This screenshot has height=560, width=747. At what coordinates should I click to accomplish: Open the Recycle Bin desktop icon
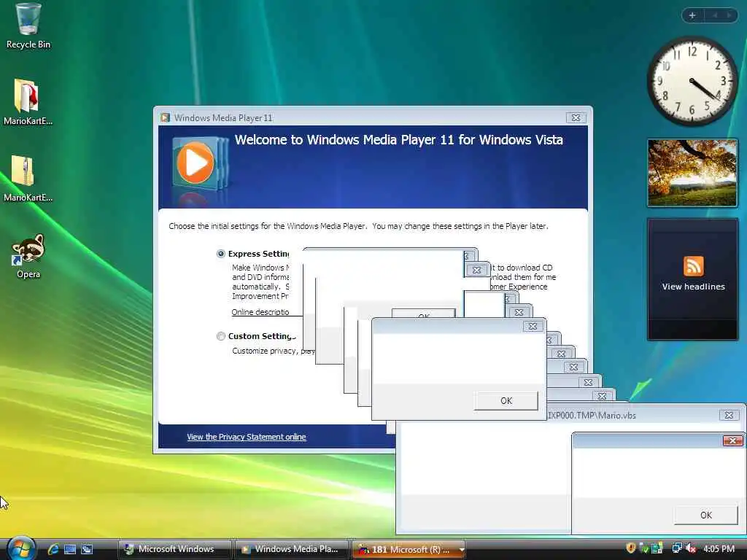pos(28,26)
